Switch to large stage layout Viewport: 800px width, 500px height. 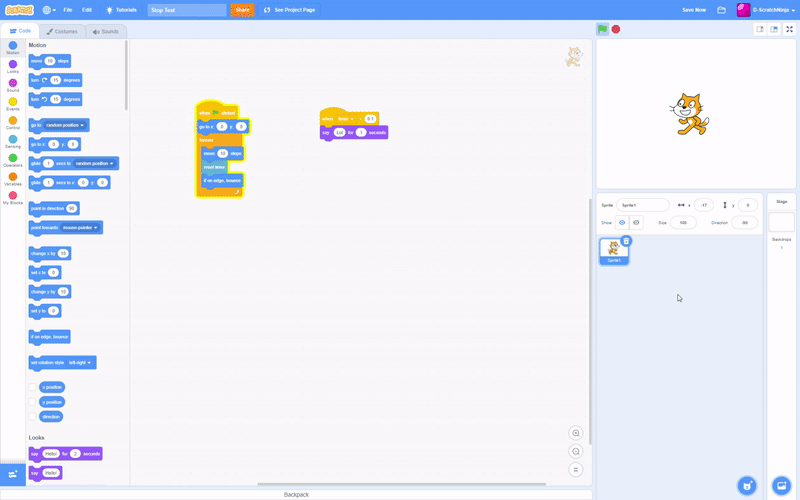point(774,29)
